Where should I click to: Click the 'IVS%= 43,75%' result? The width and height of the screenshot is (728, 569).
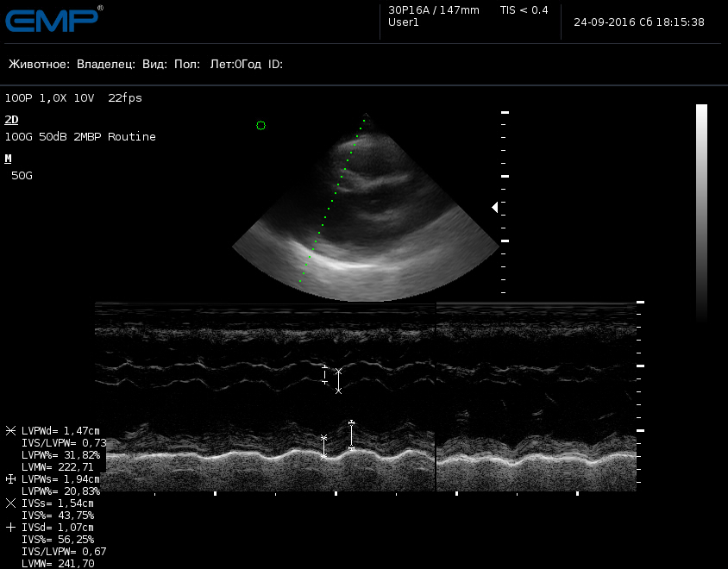58,516
